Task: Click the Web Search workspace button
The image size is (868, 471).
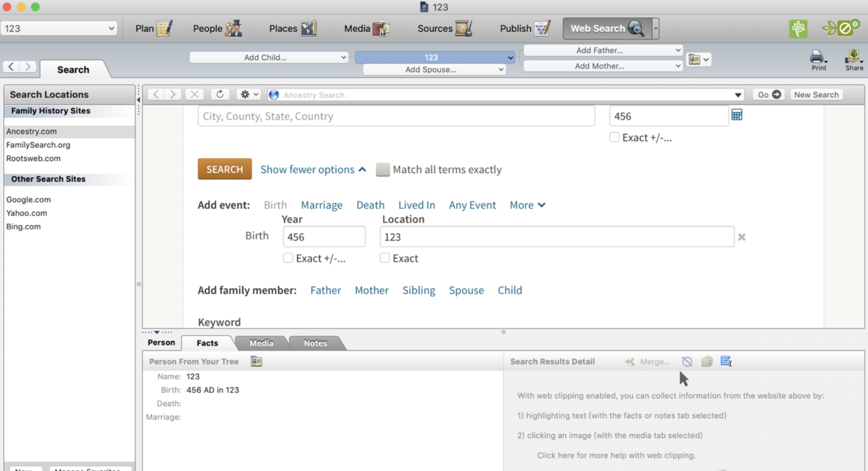Action: 607,28
